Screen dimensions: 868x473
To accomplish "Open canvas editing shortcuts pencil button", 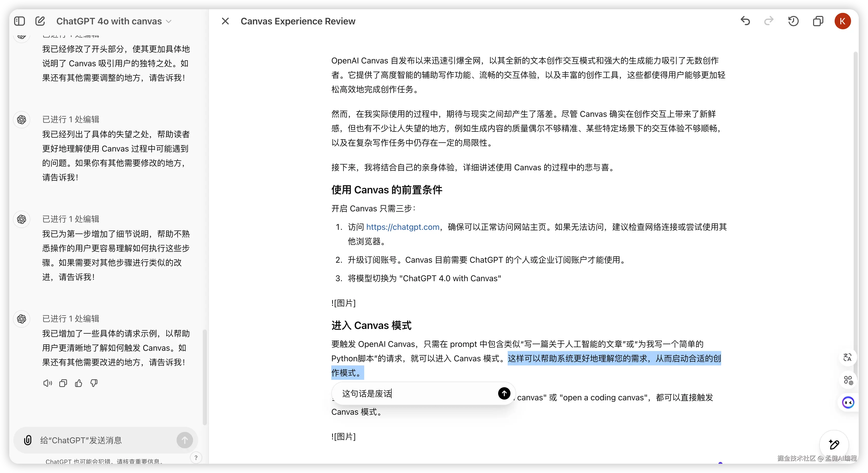I will [x=834, y=444].
